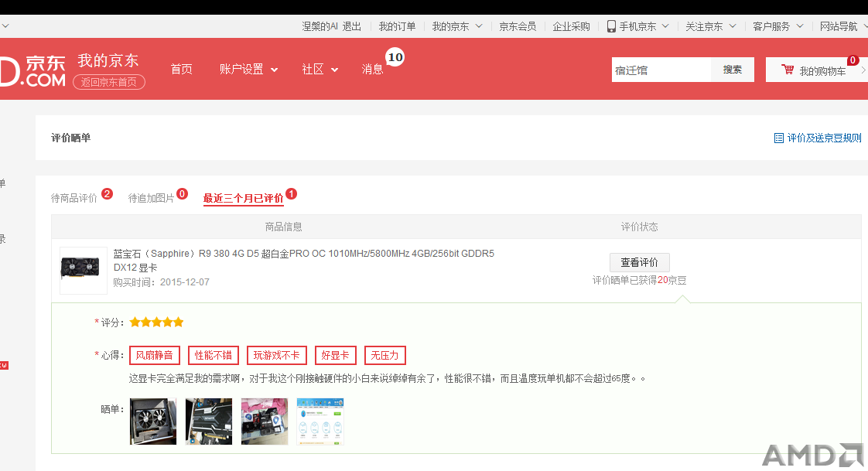Switch to the 待商品评价 tab

(73, 197)
